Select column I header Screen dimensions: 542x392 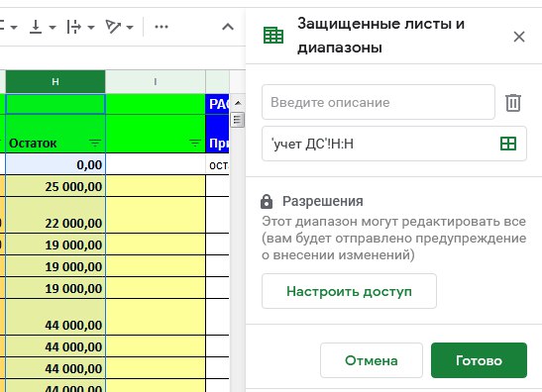(x=156, y=82)
